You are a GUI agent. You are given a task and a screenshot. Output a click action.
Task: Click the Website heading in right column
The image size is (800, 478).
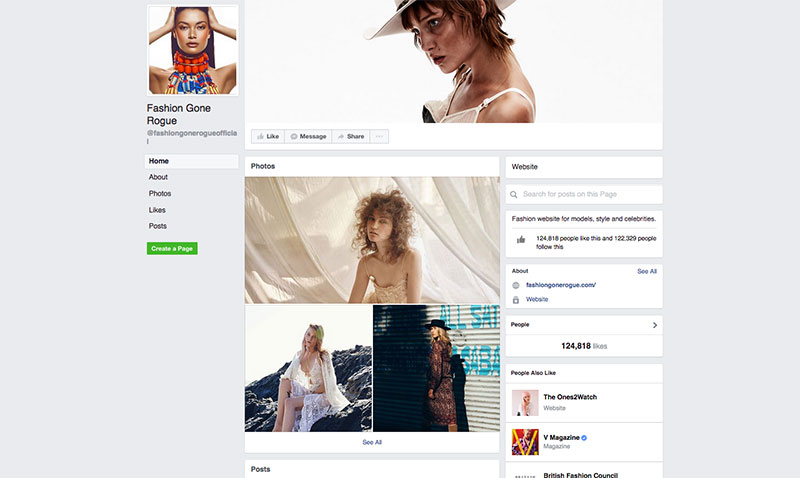coord(524,167)
